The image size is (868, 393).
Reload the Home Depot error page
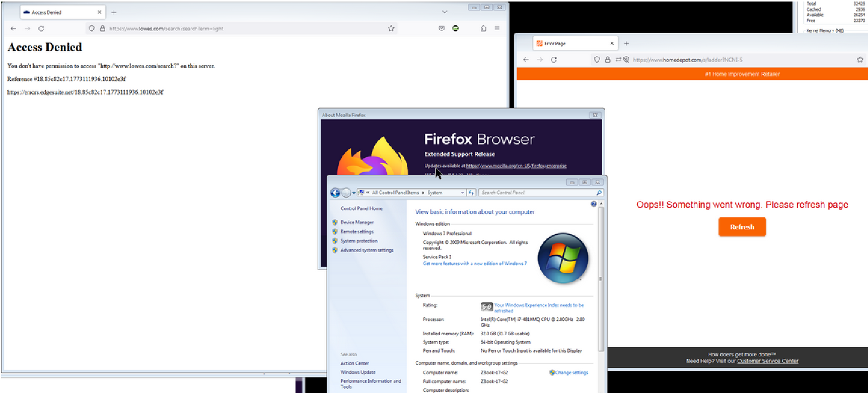pos(554,60)
